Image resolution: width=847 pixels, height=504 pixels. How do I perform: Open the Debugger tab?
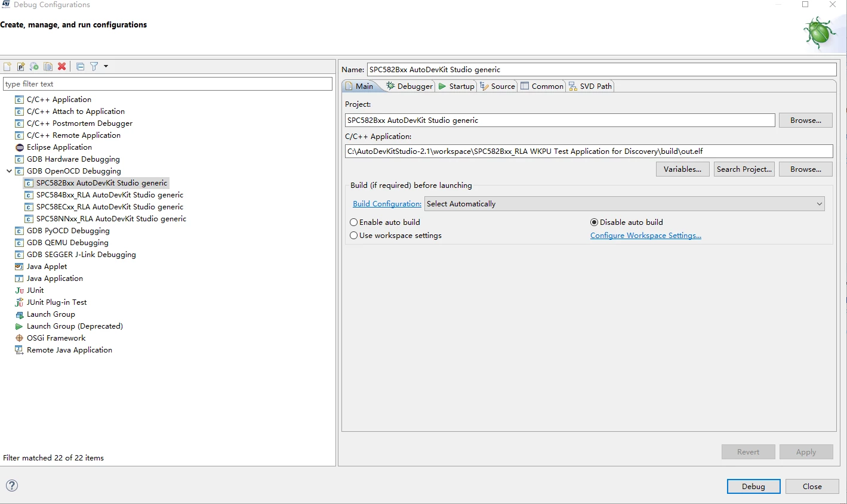coord(409,86)
